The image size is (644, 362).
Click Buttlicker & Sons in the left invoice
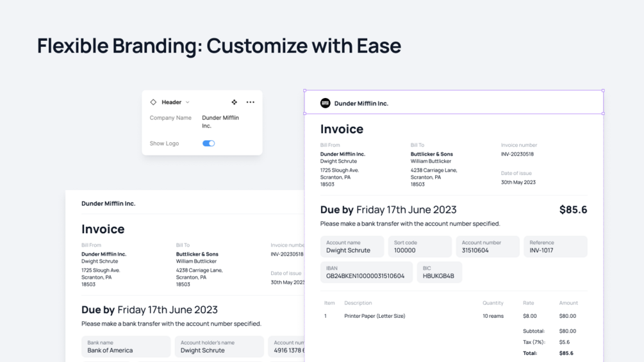pyautogui.click(x=197, y=254)
